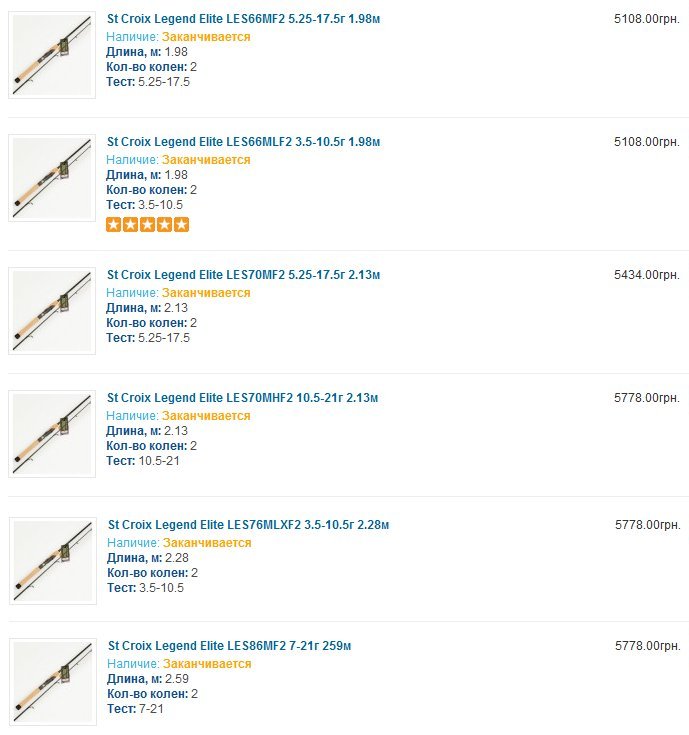Viewport: 689px width, 735px height.
Task: Open the LES86MF2 7-21г product link
Action: tap(229, 646)
